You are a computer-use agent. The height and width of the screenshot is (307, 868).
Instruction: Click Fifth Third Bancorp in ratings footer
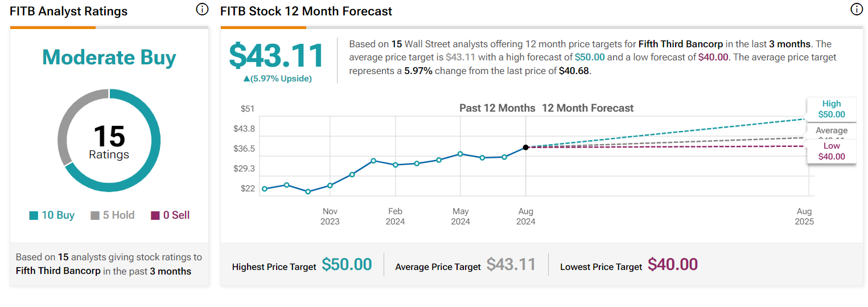coord(59,271)
